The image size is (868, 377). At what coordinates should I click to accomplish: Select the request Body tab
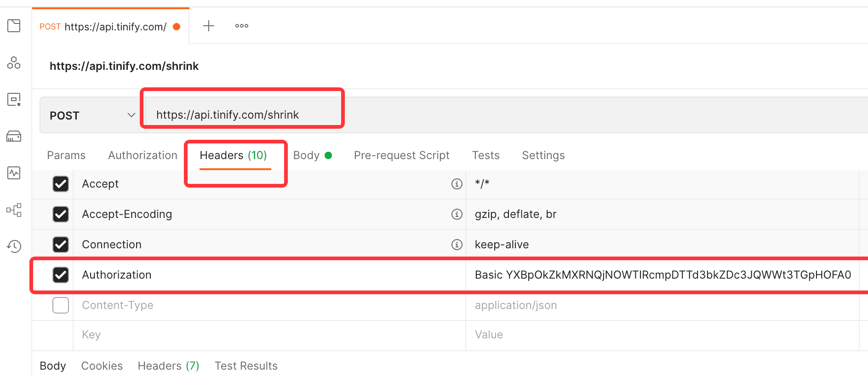tap(307, 155)
